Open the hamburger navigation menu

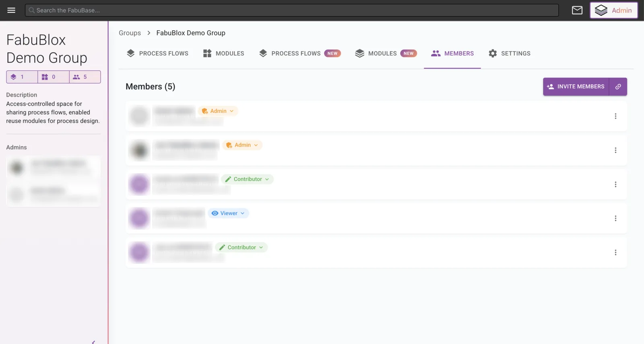pyautogui.click(x=11, y=10)
